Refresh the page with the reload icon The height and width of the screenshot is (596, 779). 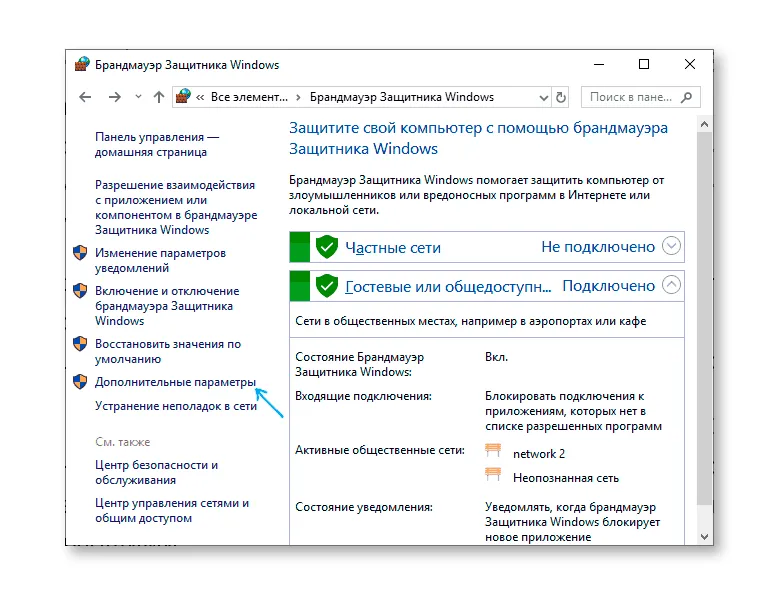[x=561, y=97]
